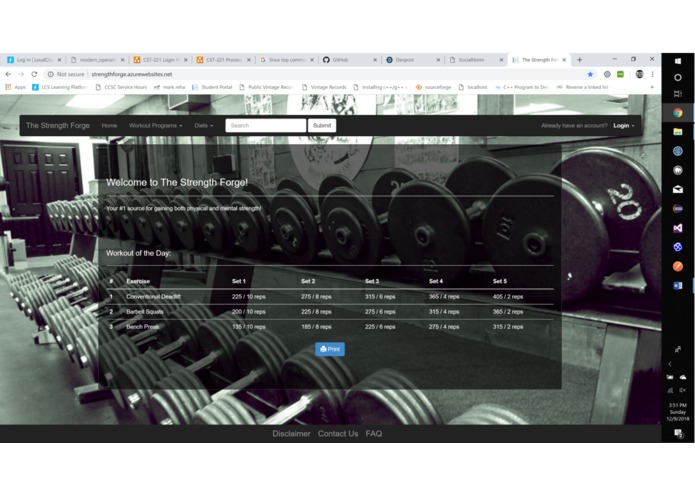Open the LCS Learning Platform bookmark
Screen dimensions: 695x494
(x=60, y=87)
